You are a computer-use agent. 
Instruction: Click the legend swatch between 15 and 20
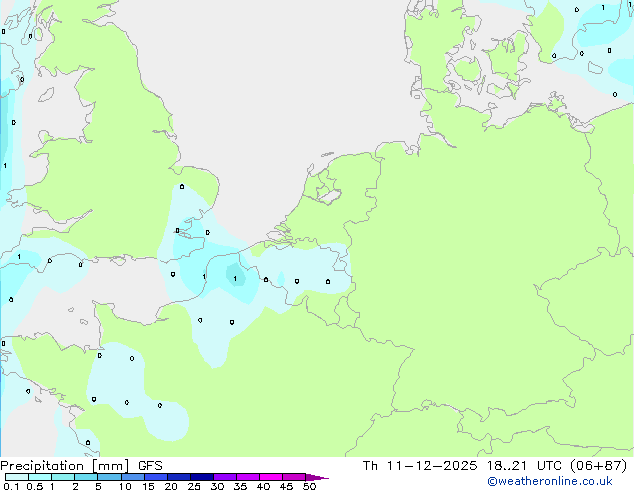[x=155, y=477]
